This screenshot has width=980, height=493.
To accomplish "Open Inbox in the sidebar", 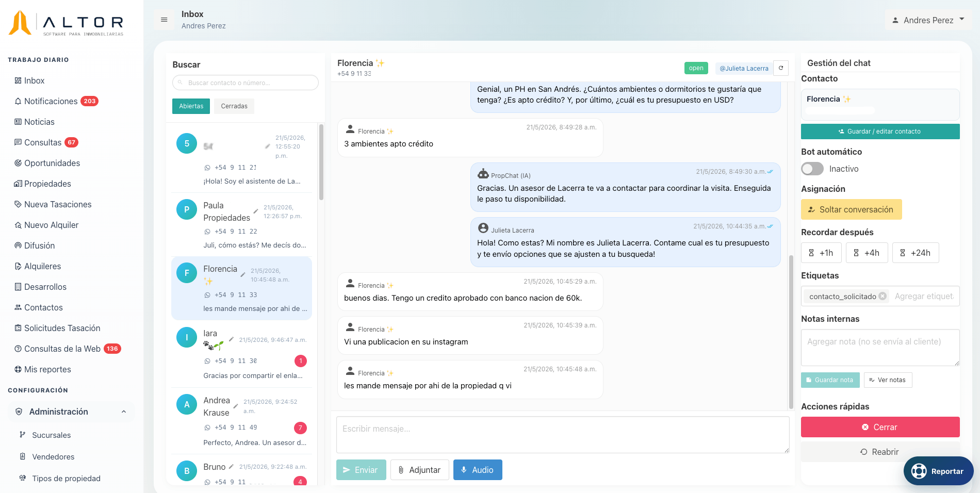I will (30, 80).
